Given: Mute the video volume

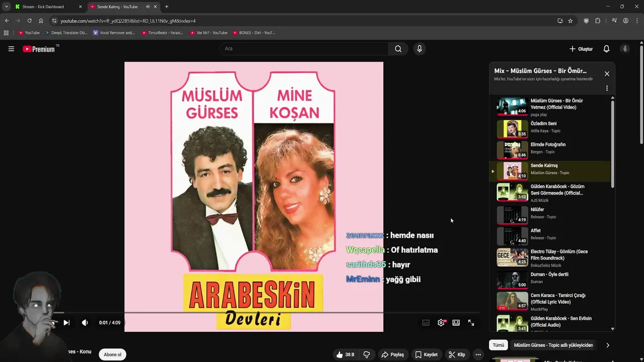Looking at the screenshot, I should coord(85,323).
